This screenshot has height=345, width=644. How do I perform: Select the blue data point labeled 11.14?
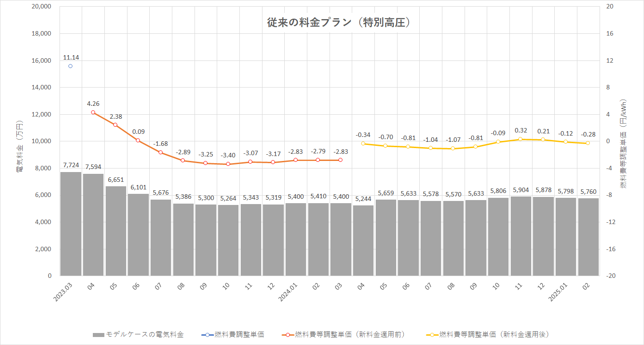click(x=70, y=66)
